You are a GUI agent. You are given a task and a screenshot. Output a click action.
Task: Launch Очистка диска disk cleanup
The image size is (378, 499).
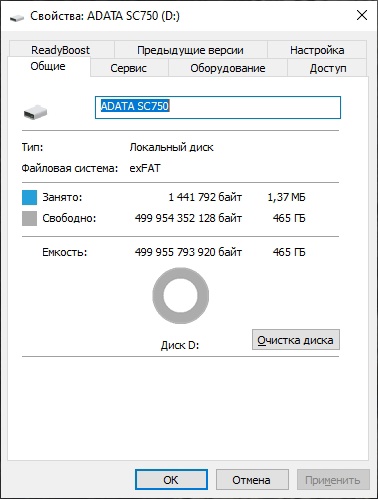[x=296, y=340]
